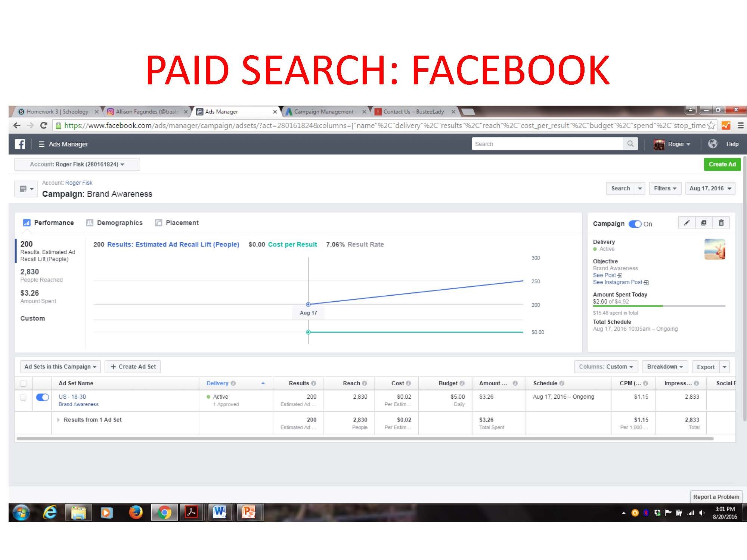Viewport: 747px width, 560px height.
Task: Click Amount Spent Today progress bar
Action: pos(659,306)
